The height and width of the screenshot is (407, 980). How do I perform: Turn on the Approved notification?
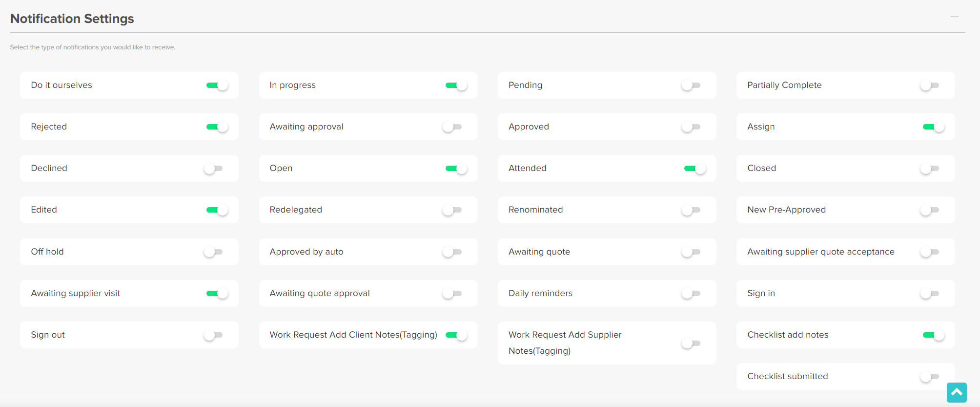(691, 127)
